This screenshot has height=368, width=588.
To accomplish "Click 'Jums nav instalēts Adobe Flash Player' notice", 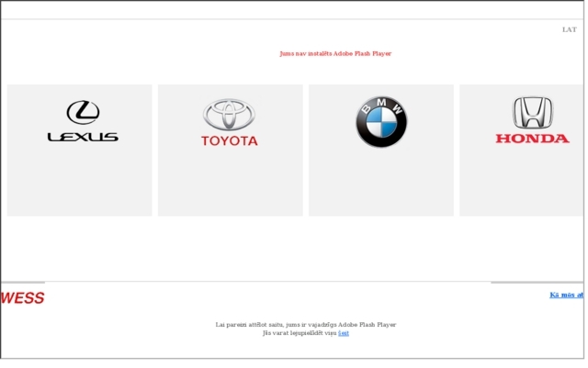I will pos(335,53).
